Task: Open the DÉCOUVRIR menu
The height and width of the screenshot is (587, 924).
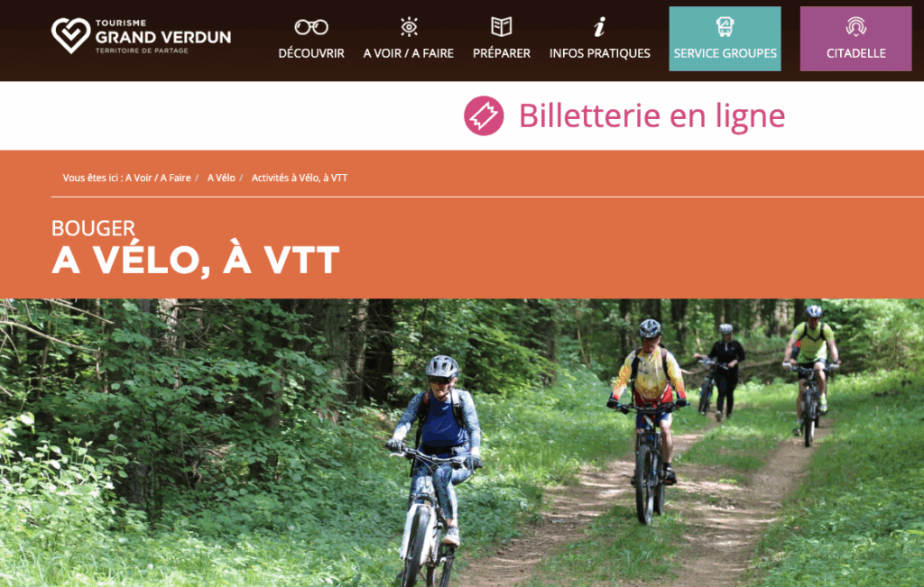Action: 311,53
